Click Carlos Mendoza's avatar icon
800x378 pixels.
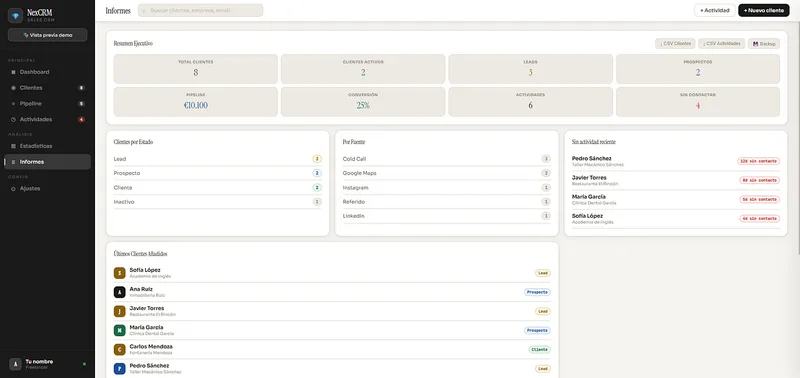tap(119, 349)
